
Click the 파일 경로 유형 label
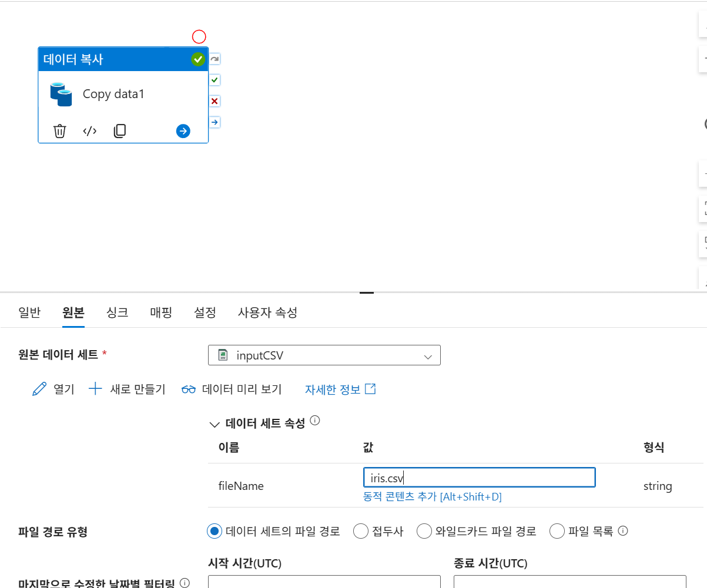53,532
